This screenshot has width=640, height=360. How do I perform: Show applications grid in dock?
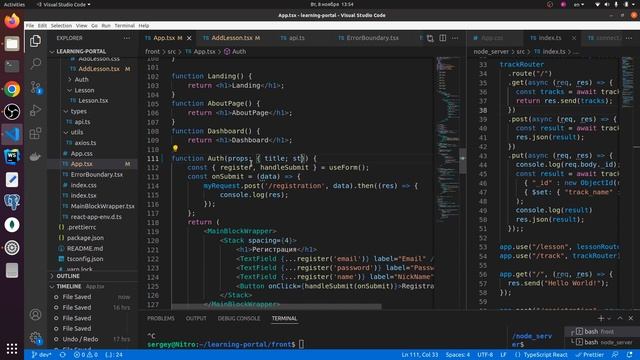(12, 348)
